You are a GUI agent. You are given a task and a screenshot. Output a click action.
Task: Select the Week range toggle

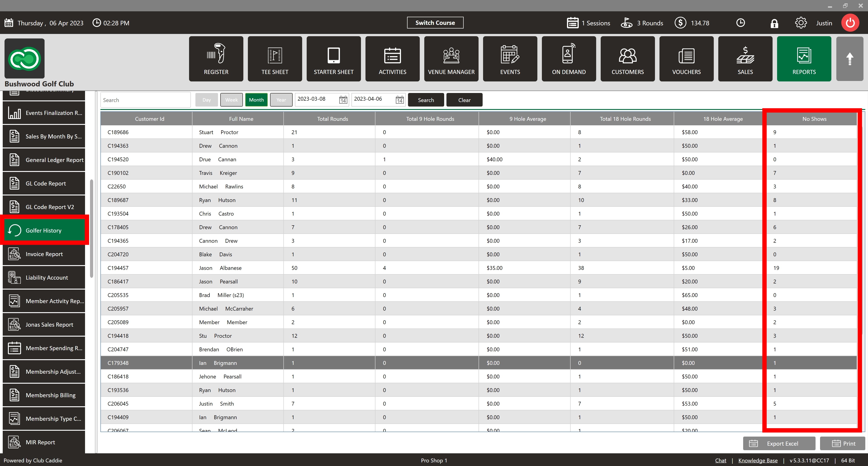point(231,100)
